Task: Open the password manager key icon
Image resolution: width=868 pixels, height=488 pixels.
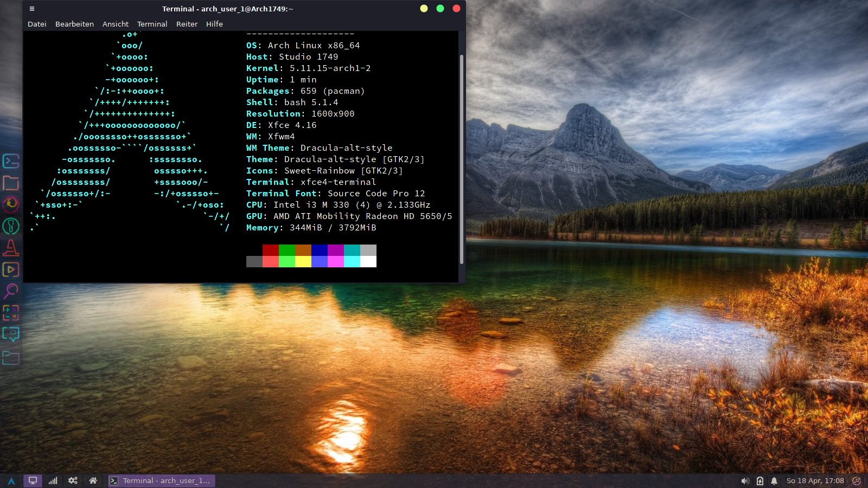Action: [11, 226]
